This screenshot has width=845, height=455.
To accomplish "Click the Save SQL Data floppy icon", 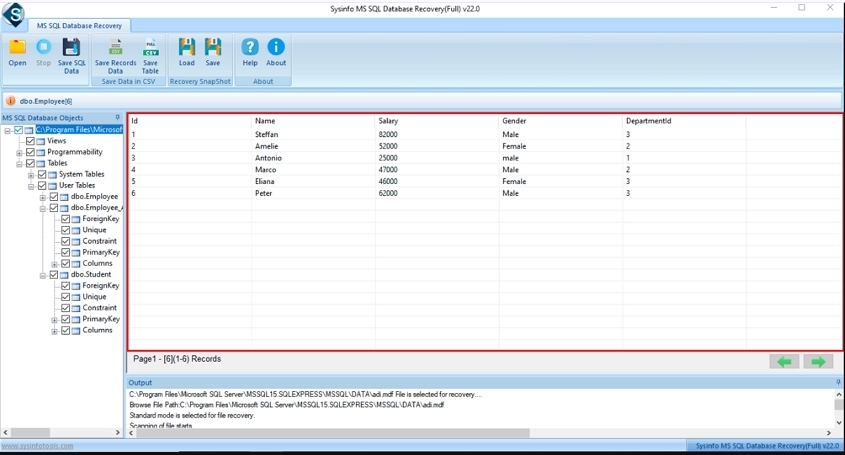I will coord(71,47).
